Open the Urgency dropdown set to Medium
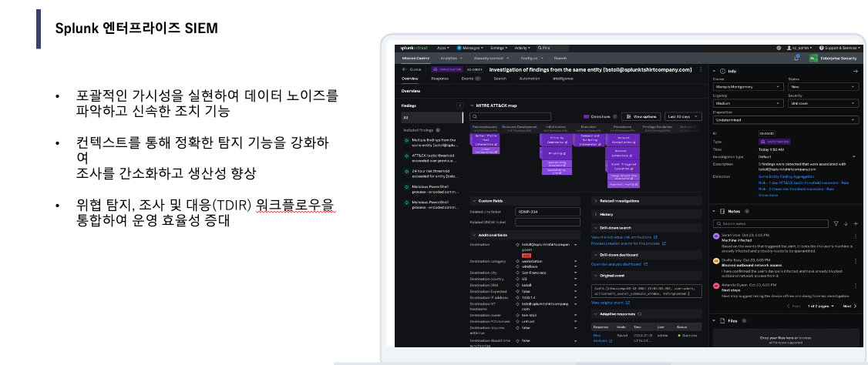 click(746, 102)
